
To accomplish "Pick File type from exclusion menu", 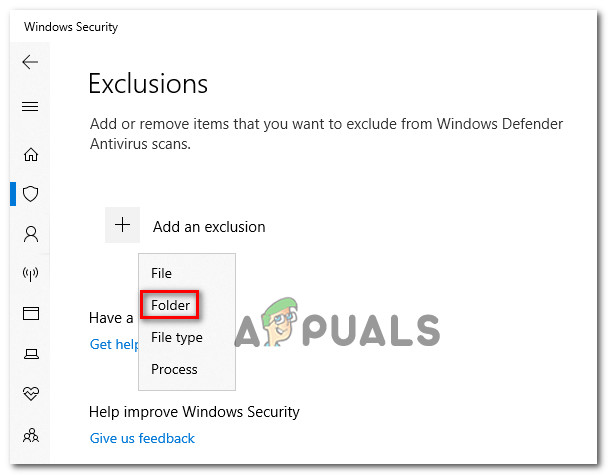I will (x=177, y=337).
